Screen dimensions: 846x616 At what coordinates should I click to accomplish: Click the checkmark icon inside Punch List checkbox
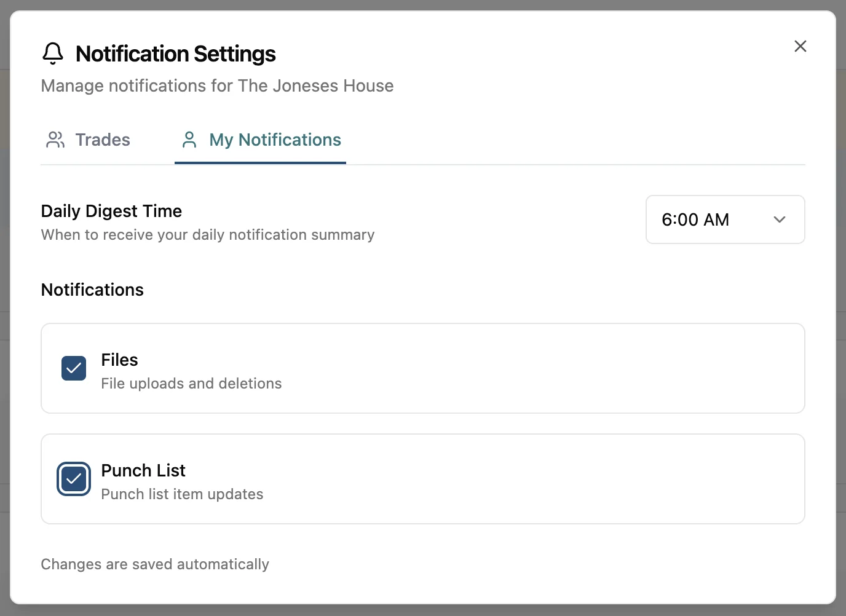tap(73, 478)
